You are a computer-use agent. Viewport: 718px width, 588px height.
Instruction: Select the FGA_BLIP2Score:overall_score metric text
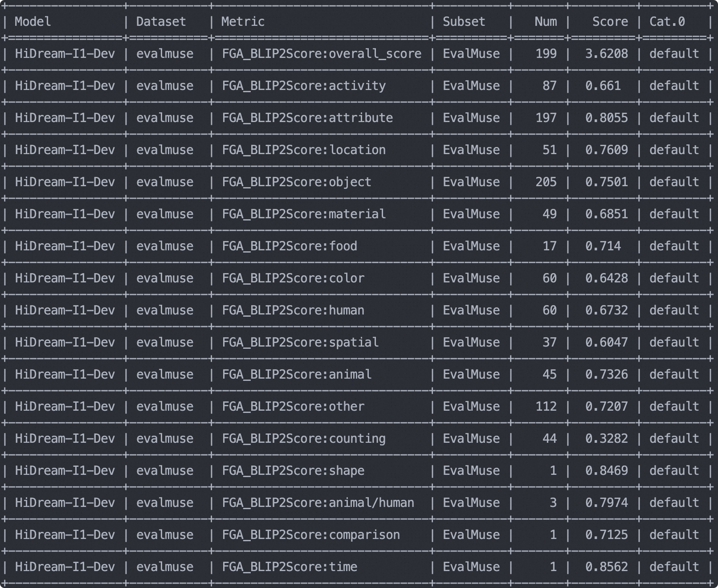tap(322, 54)
